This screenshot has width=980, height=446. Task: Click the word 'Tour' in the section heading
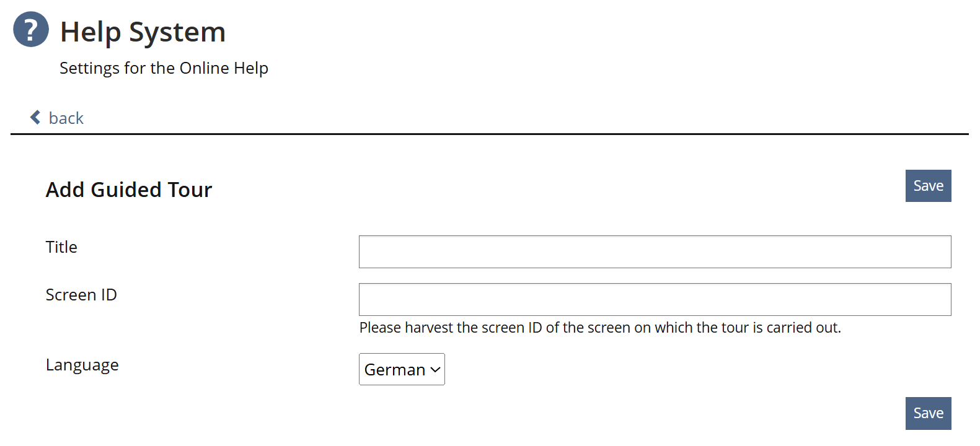click(192, 190)
